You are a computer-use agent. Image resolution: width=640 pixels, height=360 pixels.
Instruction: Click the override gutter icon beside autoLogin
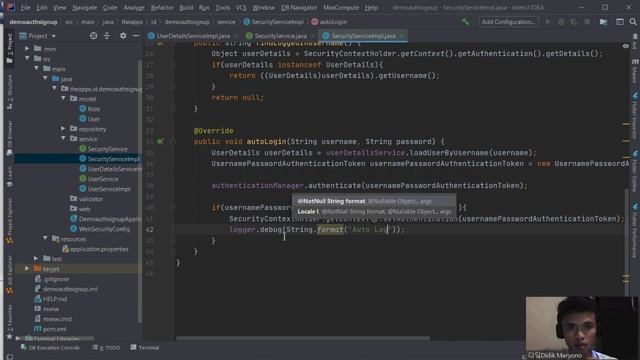[x=160, y=142]
